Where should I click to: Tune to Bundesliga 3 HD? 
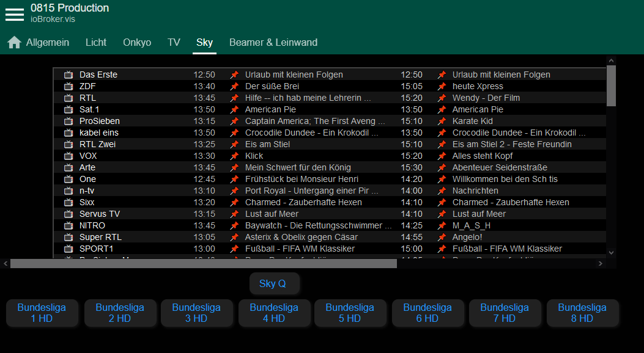[x=196, y=313]
